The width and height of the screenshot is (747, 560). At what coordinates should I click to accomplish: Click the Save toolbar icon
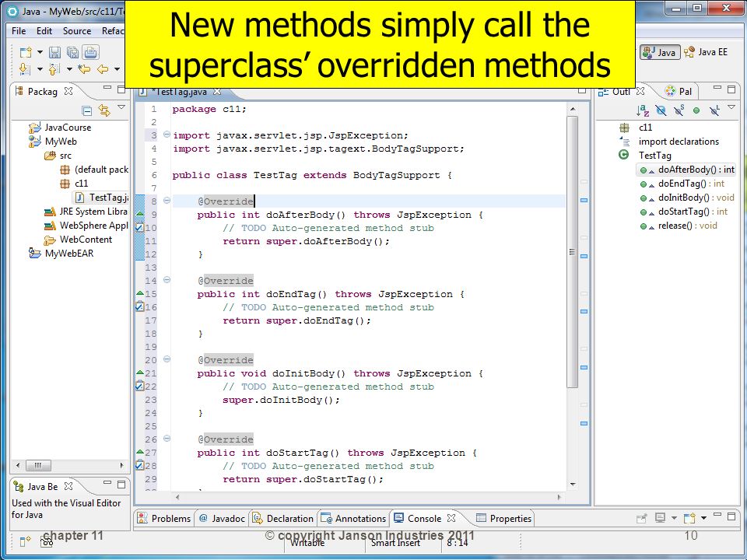pyautogui.click(x=54, y=52)
